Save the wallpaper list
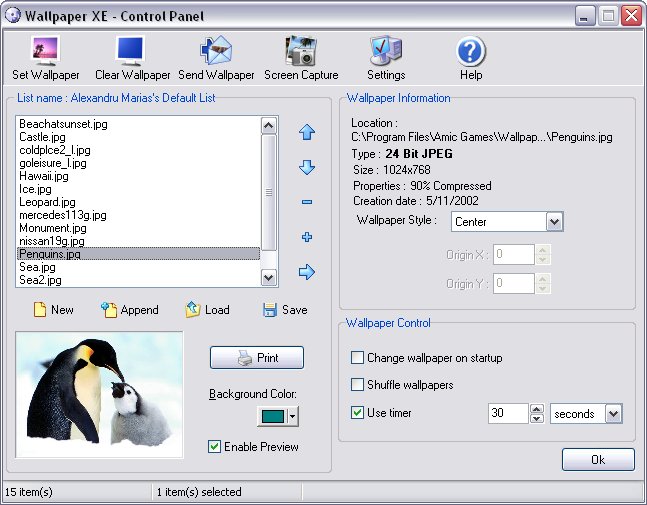This screenshot has width=647, height=505. click(x=285, y=309)
